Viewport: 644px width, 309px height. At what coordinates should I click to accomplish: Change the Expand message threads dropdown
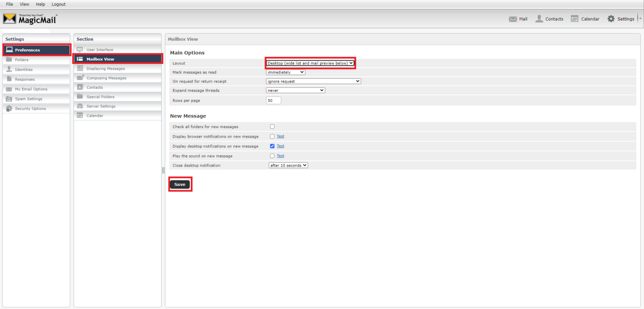tap(295, 90)
